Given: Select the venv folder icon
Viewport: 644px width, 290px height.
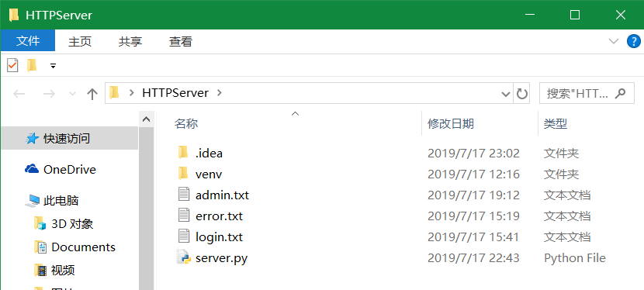Looking at the screenshot, I should [183, 174].
